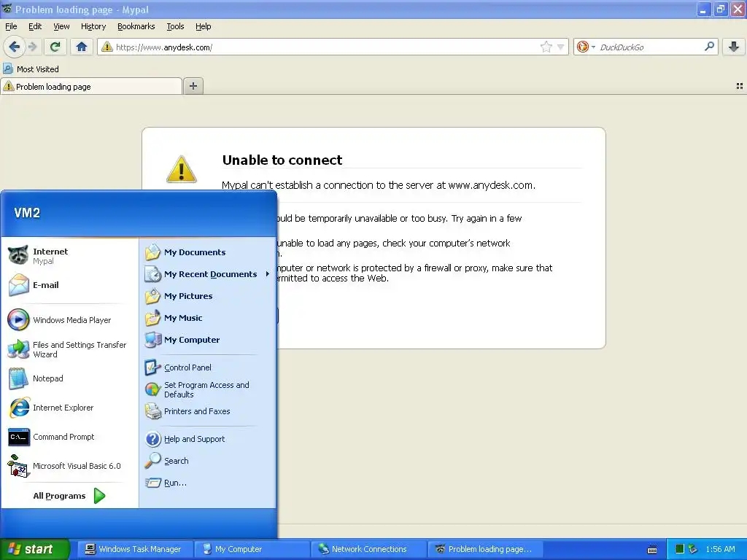Click the warning site identity icon in address bar
Viewport: 747px width, 560px height.
pos(107,47)
